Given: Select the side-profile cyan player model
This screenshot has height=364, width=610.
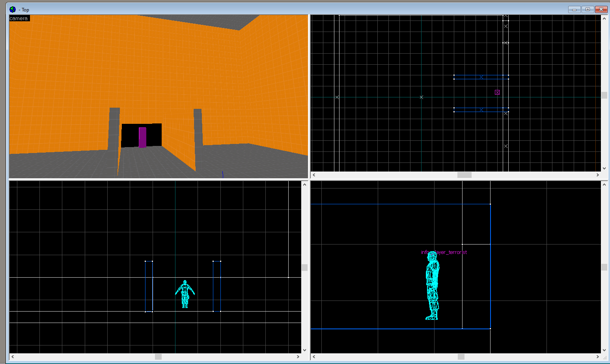Looking at the screenshot, I should [x=432, y=286].
